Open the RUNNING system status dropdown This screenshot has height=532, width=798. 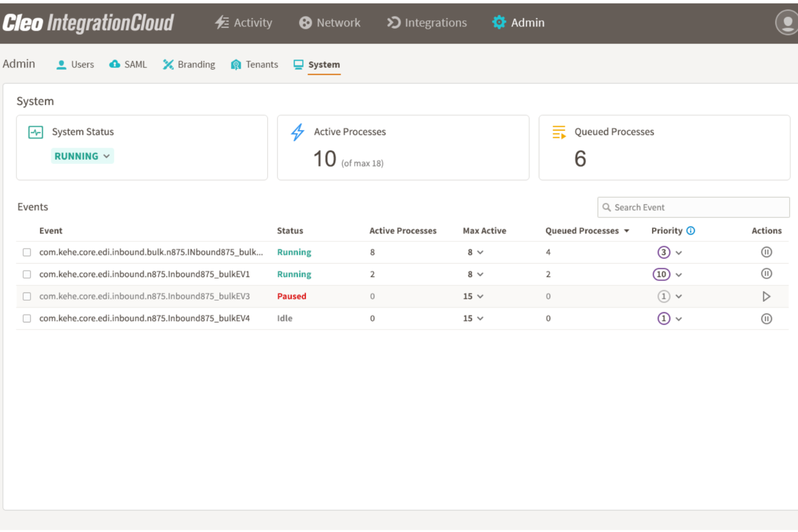pyautogui.click(x=82, y=156)
